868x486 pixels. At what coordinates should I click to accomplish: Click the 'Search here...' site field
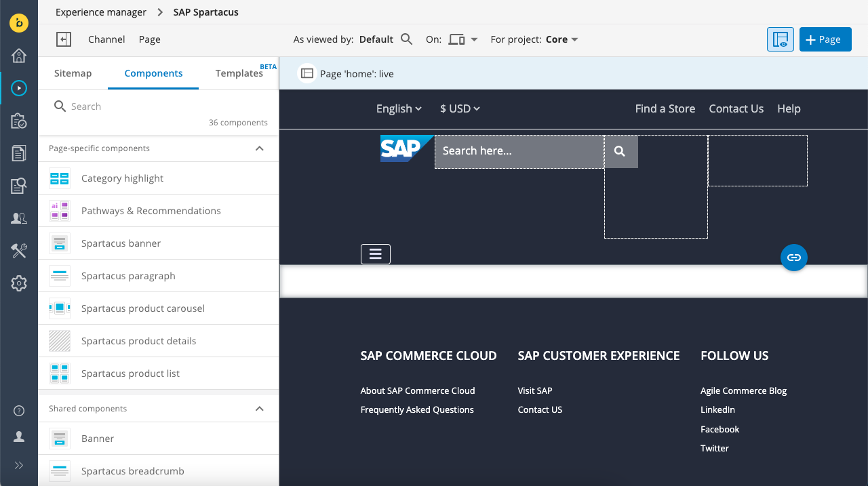pos(519,151)
